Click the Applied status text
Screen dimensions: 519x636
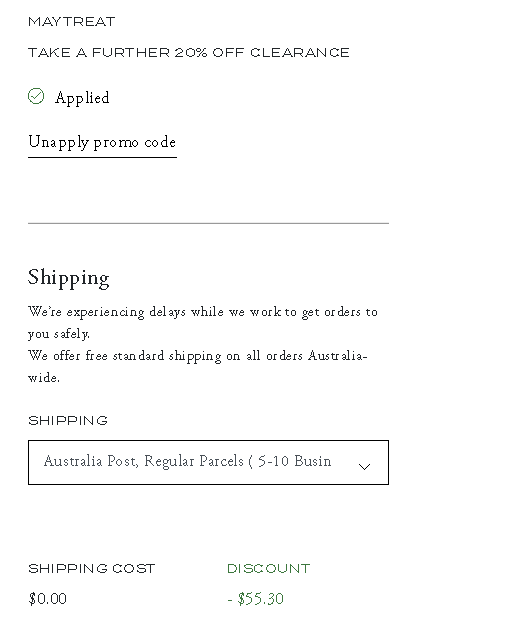(x=82, y=98)
